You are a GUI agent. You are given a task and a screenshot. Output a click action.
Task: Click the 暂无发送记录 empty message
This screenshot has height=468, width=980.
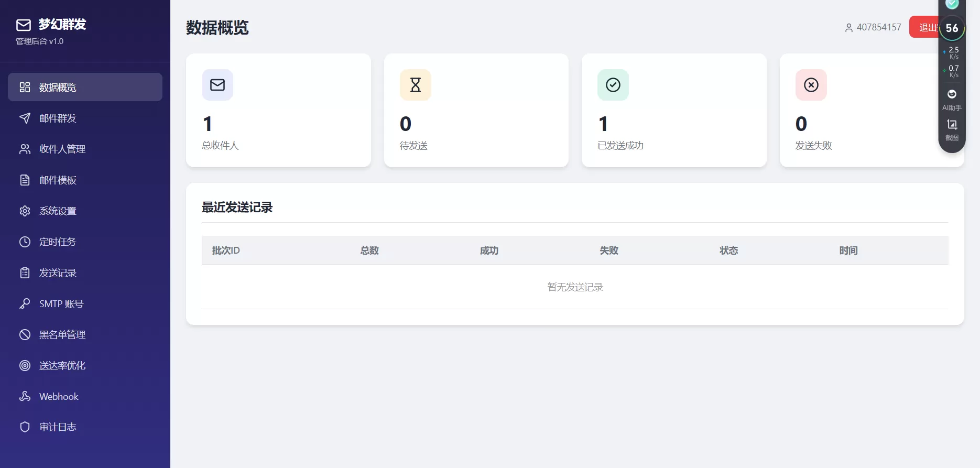[x=575, y=287]
